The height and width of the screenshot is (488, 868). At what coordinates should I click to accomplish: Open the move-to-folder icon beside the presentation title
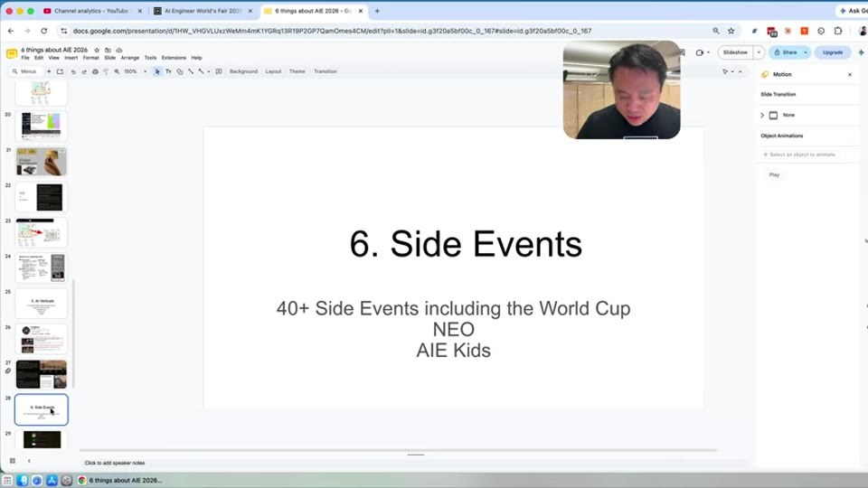point(108,50)
